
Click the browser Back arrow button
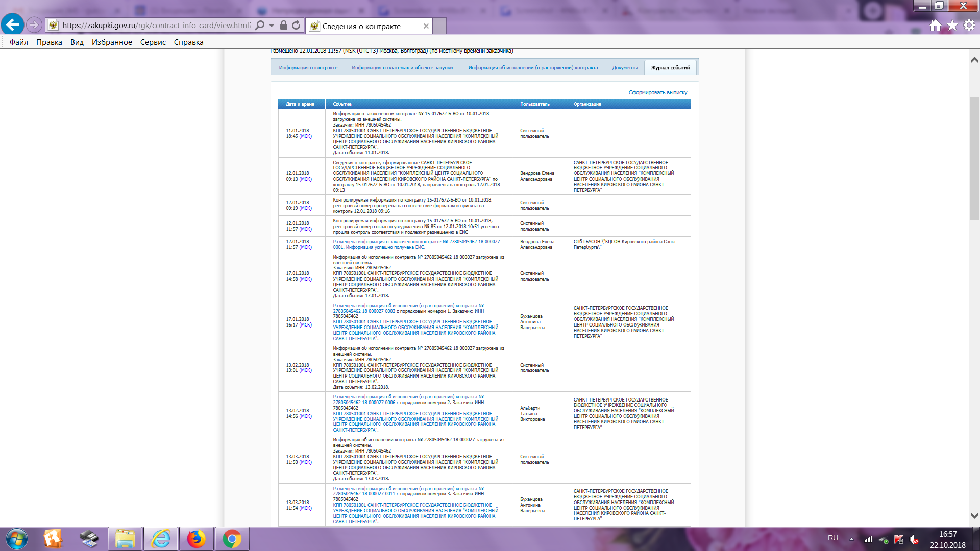point(13,24)
